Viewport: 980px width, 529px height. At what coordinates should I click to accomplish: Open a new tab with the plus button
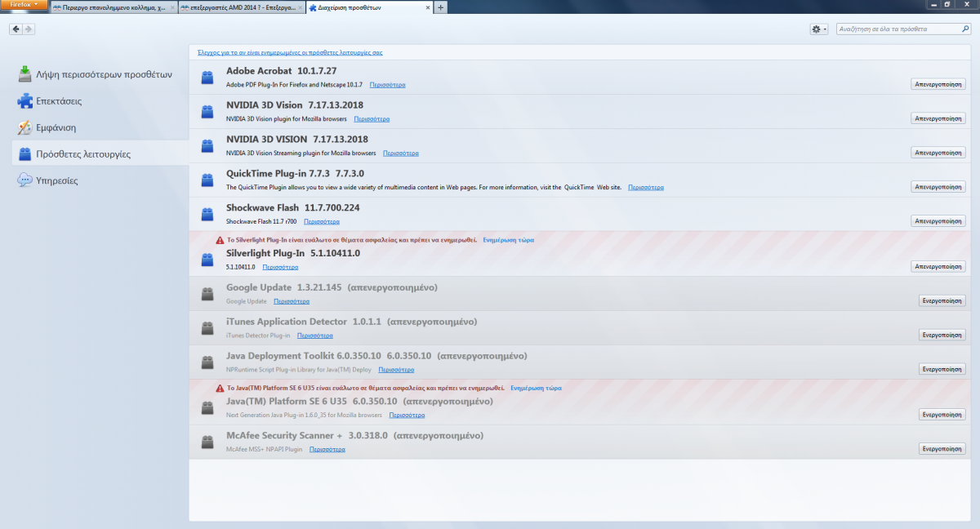[x=441, y=7]
